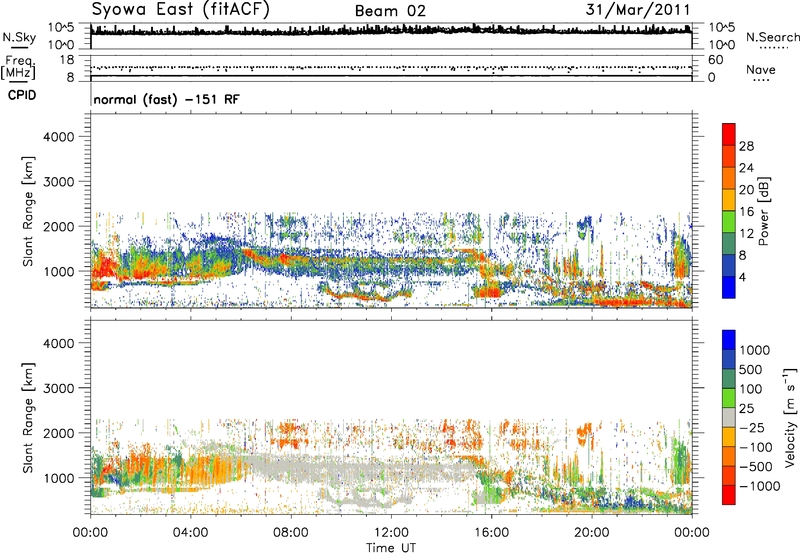Click the 'Velocity [m s-1]' colorbar label
800x554 pixels.
click(x=790, y=417)
